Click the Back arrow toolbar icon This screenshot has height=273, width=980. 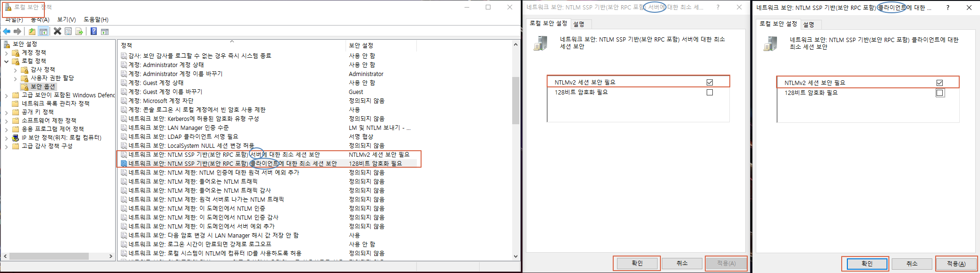(7, 31)
